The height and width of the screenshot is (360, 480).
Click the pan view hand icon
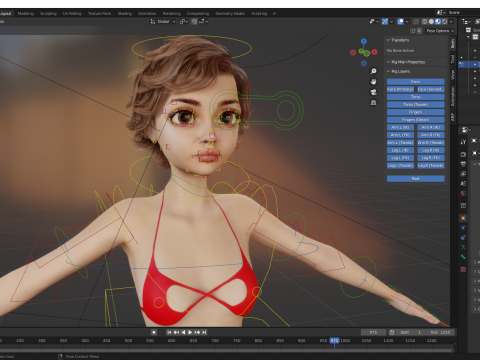373,82
